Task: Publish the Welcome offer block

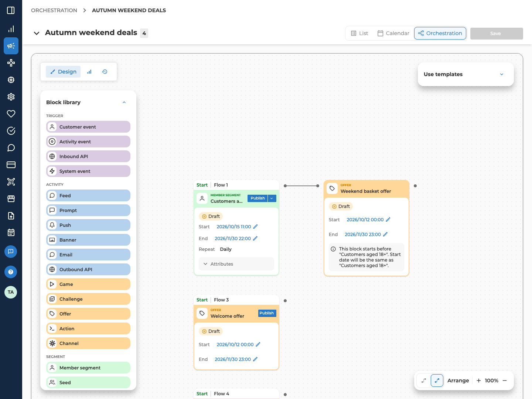Action: click(267, 313)
